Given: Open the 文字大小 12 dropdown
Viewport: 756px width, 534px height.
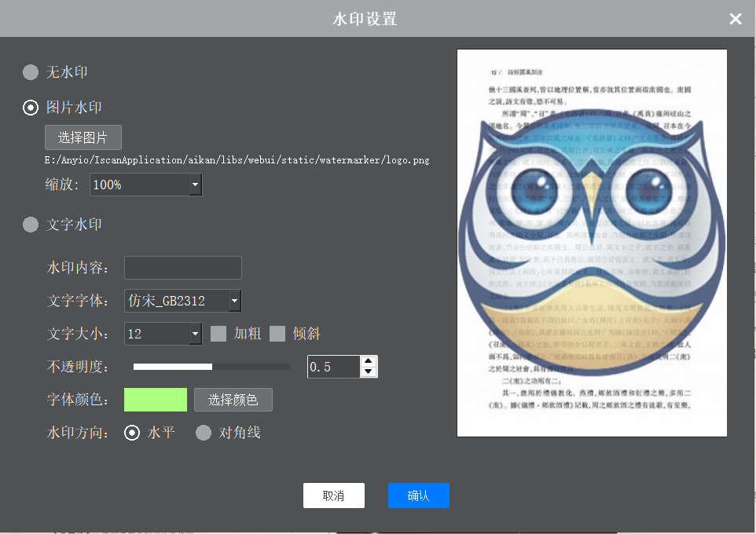Looking at the screenshot, I should tap(163, 334).
